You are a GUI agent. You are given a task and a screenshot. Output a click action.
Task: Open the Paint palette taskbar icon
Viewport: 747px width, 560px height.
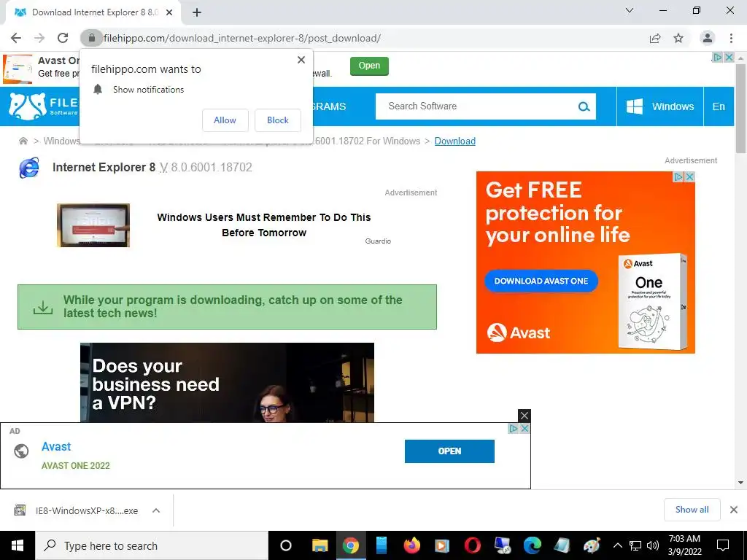click(592, 545)
